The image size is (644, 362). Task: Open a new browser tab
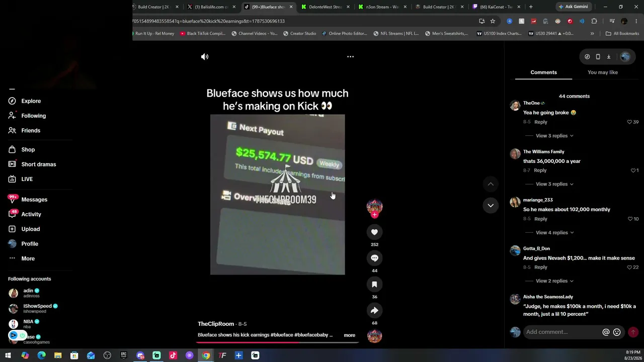531,7
